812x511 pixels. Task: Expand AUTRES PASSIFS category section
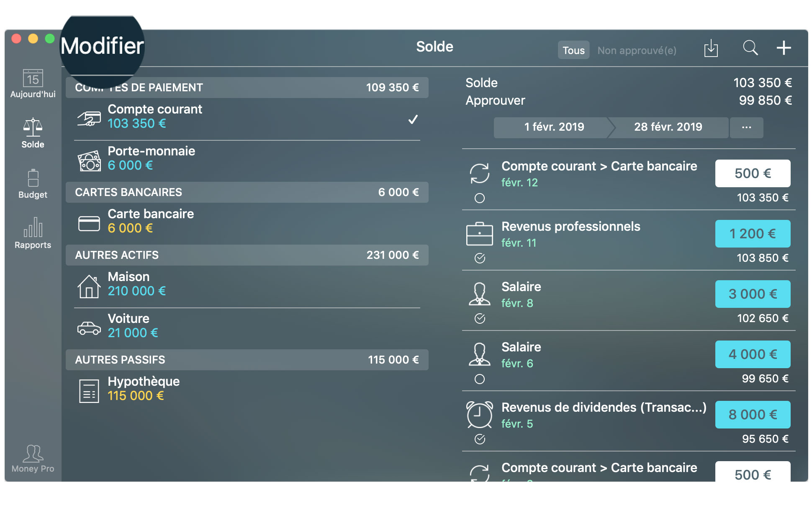click(249, 358)
